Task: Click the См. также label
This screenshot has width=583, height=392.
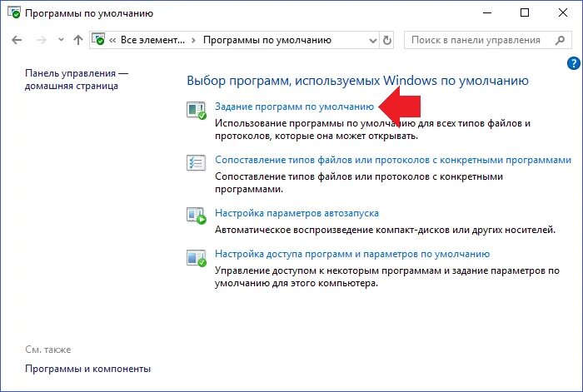Action: 48,350
